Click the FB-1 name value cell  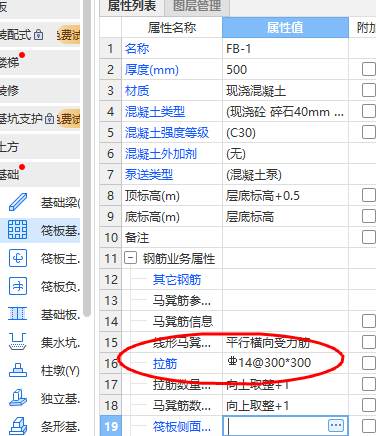(285, 49)
